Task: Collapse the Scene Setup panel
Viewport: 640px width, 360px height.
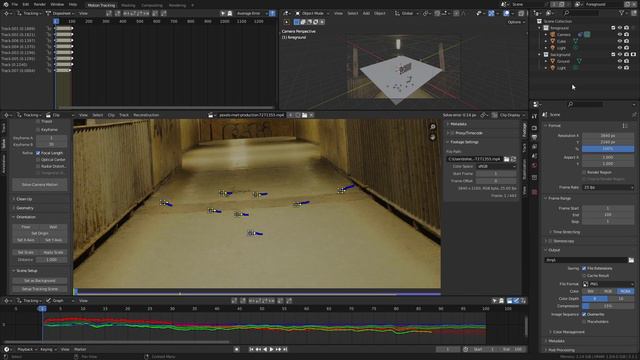Action: click(27, 271)
